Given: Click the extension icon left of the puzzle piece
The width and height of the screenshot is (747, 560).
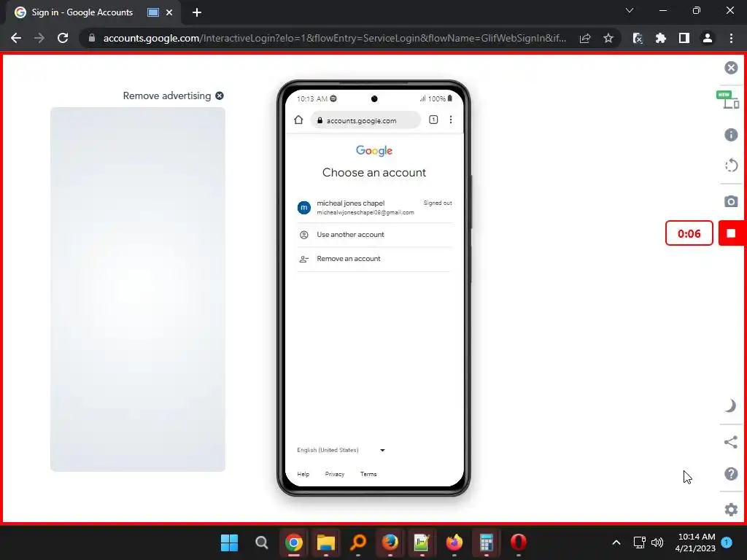Looking at the screenshot, I should tap(638, 38).
